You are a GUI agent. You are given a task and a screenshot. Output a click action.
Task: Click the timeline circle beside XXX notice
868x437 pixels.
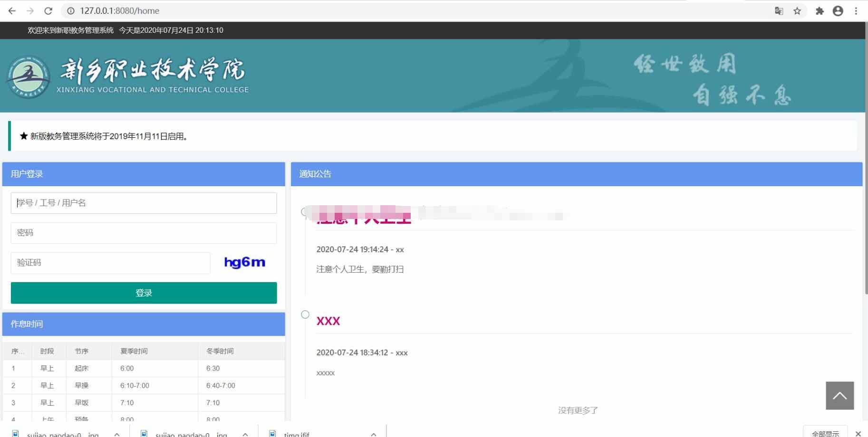pyautogui.click(x=305, y=314)
